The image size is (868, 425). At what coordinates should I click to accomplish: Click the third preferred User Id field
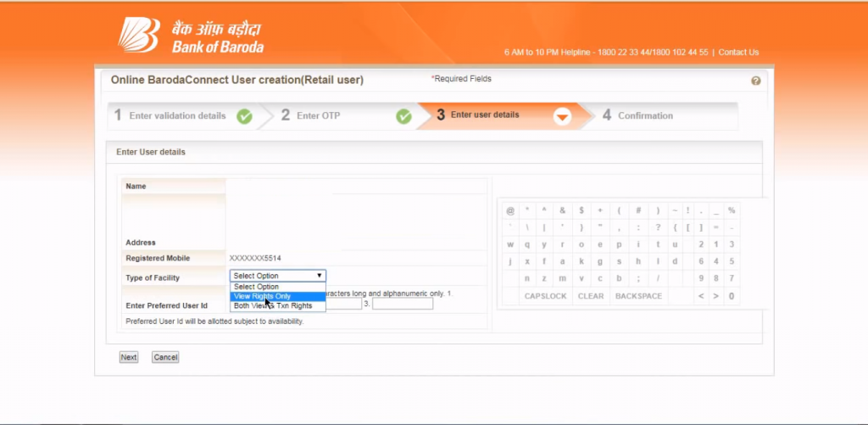403,304
